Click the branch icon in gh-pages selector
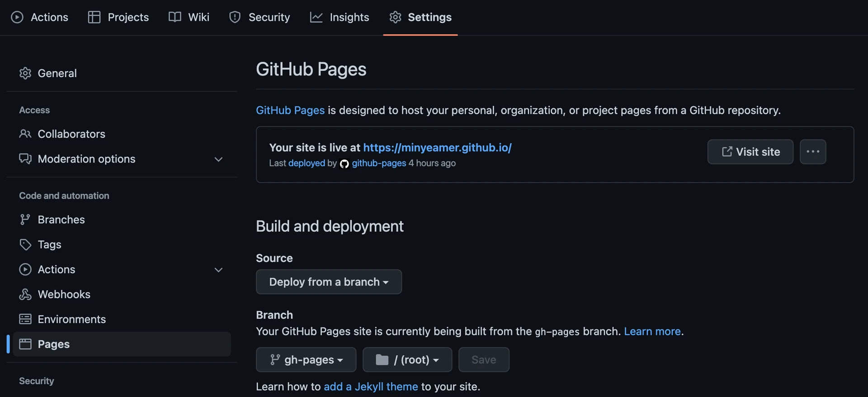The image size is (868, 397). [x=274, y=360]
